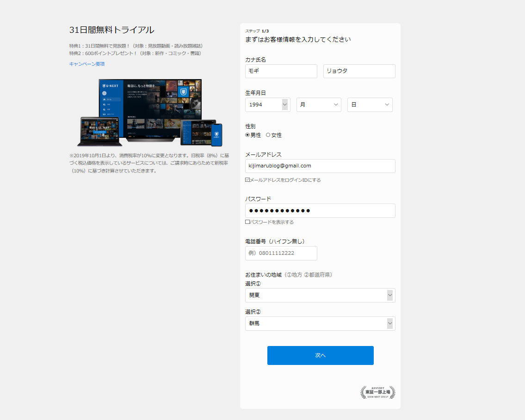Open the birth month (月) dropdown

click(x=319, y=105)
